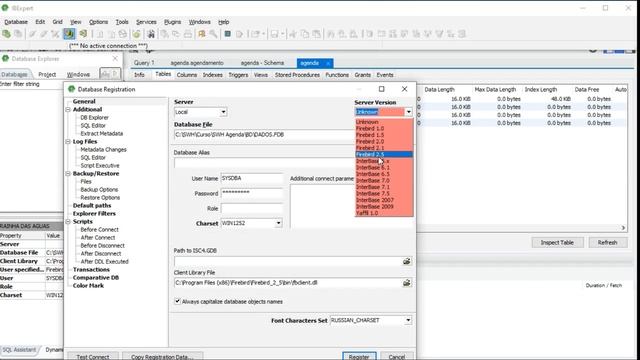
Task: Switch to the Query 1 tab
Action: coord(144,63)
